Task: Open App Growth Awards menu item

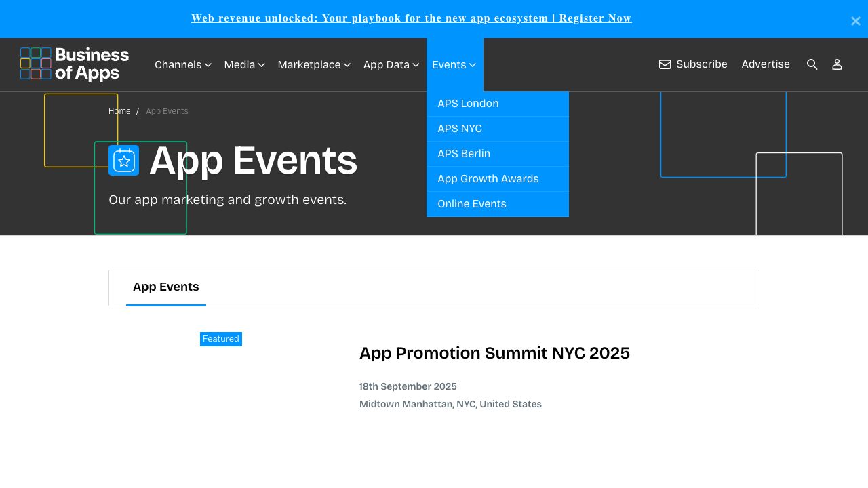Action: (x=488, y=179)
